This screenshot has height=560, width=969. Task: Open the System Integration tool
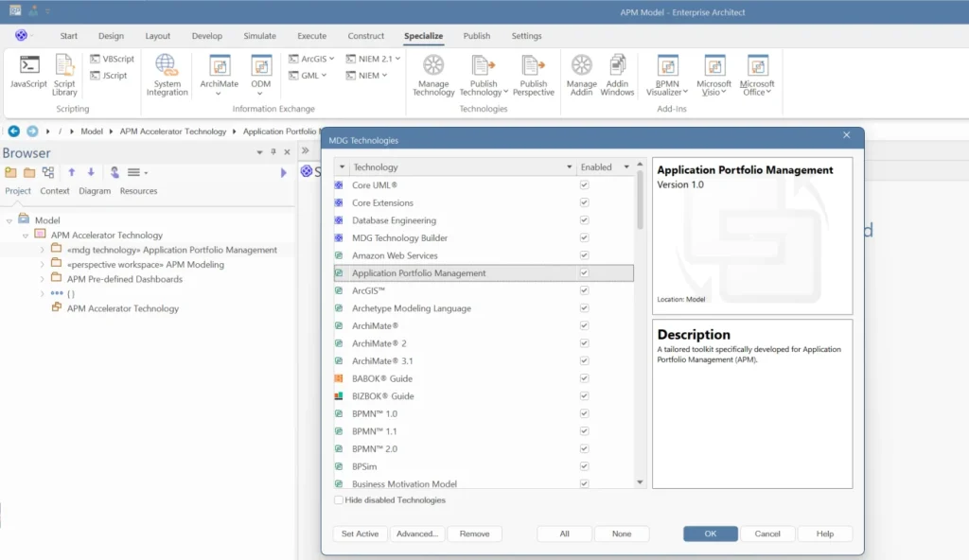(167, 76)
